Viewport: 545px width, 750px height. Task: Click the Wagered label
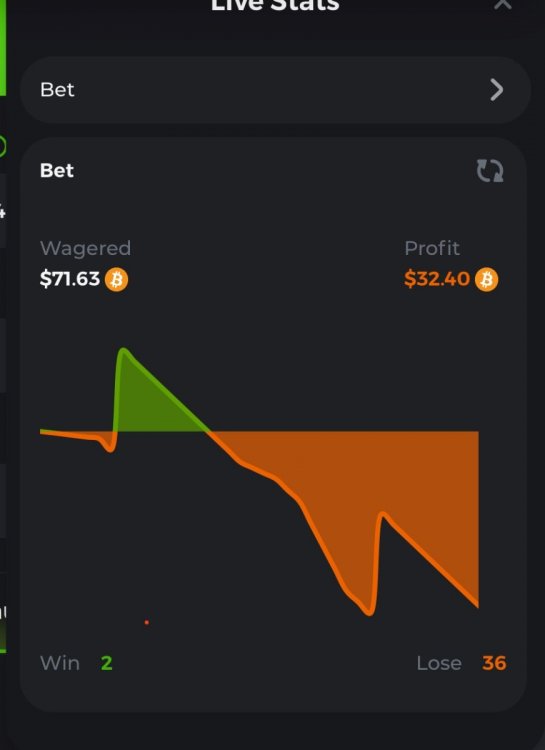click(x=85, y=248)
